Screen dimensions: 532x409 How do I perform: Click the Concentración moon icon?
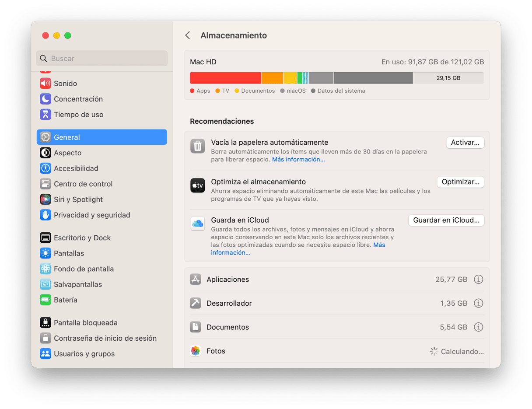pos(45,99)
